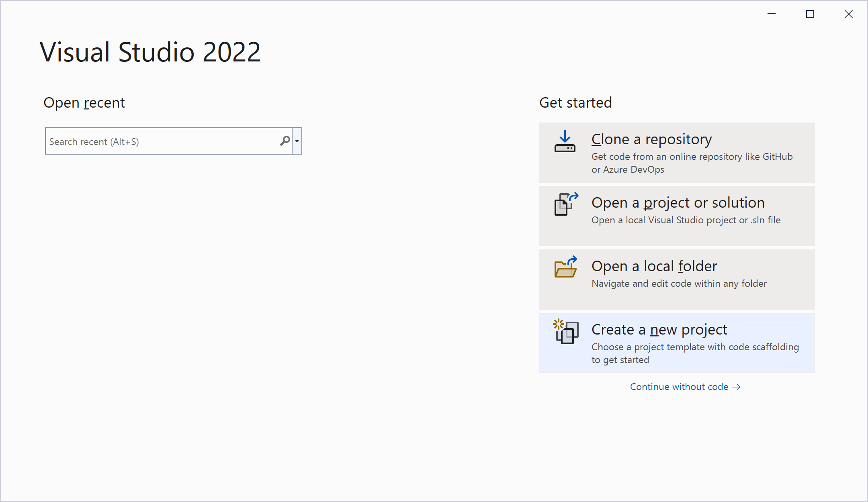The height and width of the screenshot is (502, 868).
Task: Click the magnifier icon in Search recent
Action: (x=285, y=141)
